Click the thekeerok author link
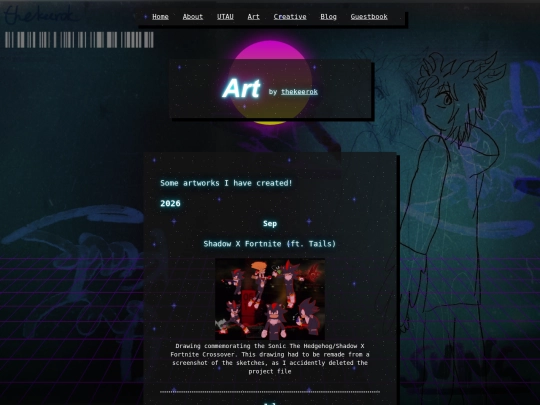 point(299,92)
